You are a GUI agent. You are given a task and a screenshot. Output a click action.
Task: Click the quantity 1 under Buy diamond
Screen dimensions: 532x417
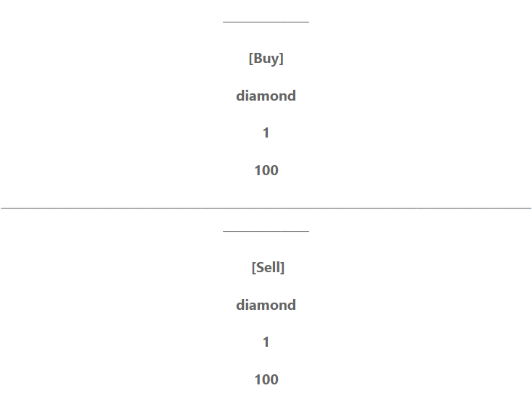pyautogui.click(x=266, y=132)
